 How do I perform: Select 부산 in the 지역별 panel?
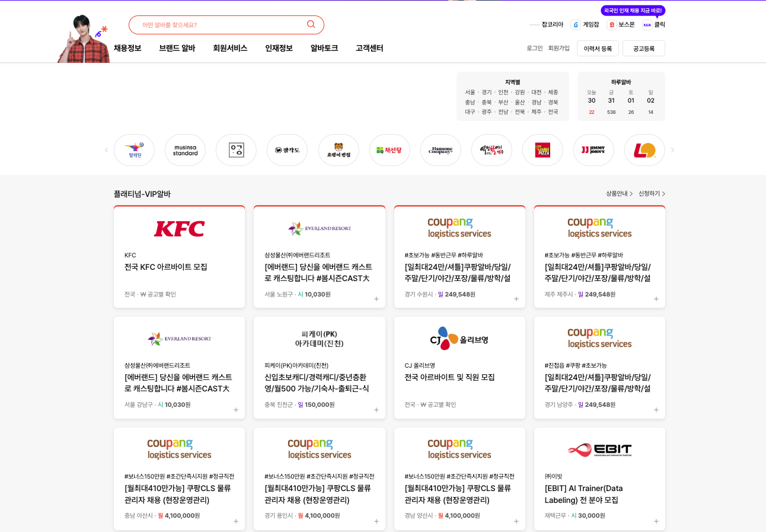click(503, 103)
